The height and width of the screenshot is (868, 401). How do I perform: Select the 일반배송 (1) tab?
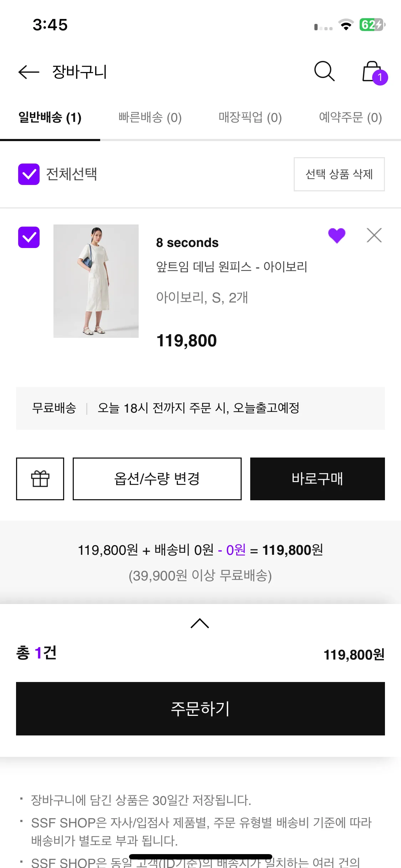pyautogui.click(x=50, y=117)
